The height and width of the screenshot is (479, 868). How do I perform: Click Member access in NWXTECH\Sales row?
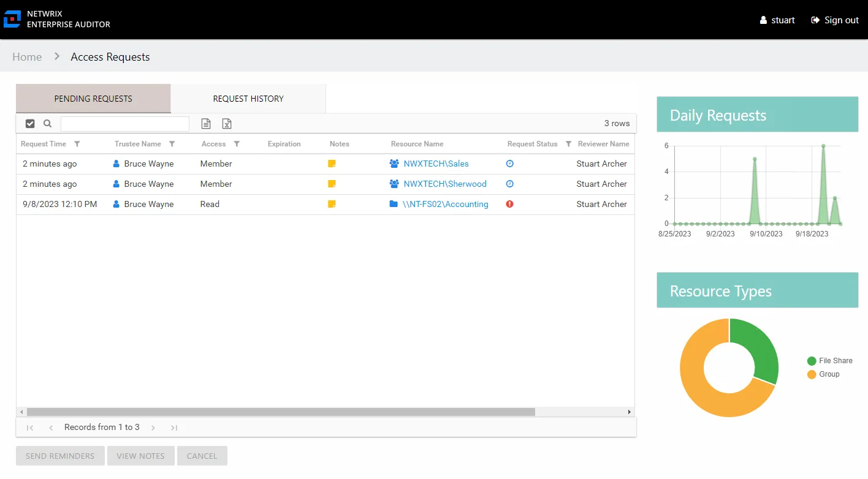point(216,164)
